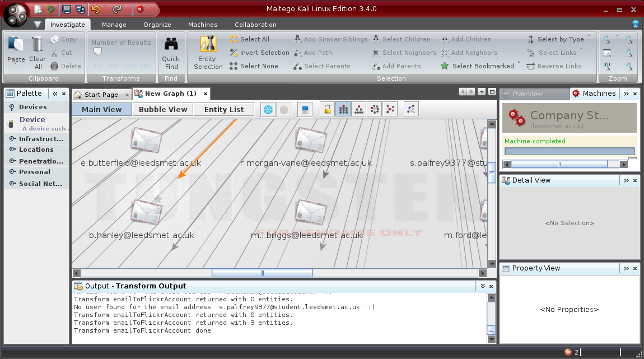Collapse the Palette panel with double chevron
Viewport: 644px width, 359px height.
(55, 94)
